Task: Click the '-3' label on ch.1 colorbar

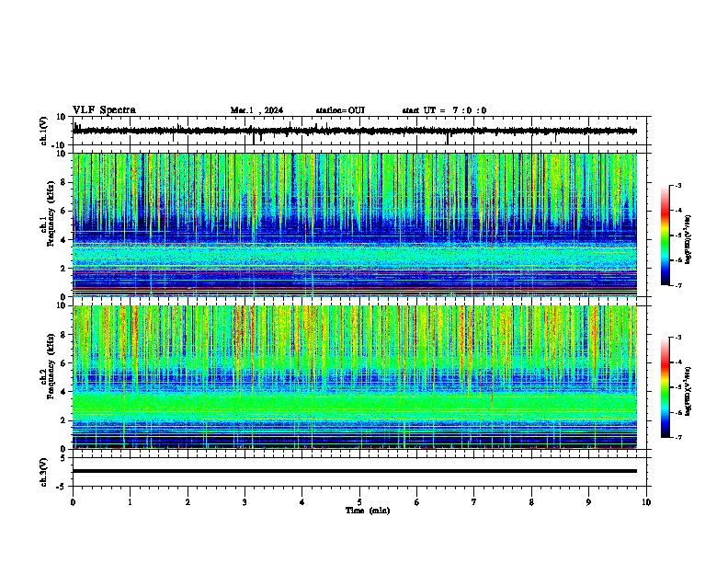Action: coord(677,186)
